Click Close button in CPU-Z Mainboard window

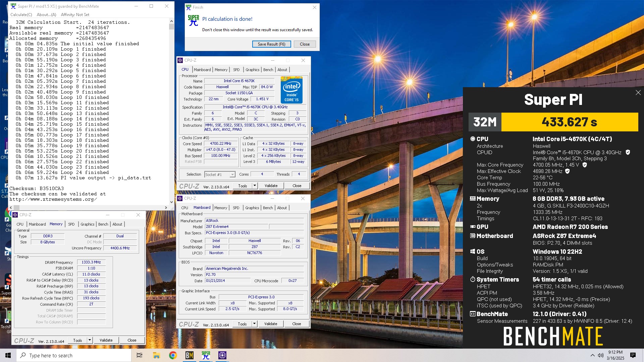[x=297, y=324]
